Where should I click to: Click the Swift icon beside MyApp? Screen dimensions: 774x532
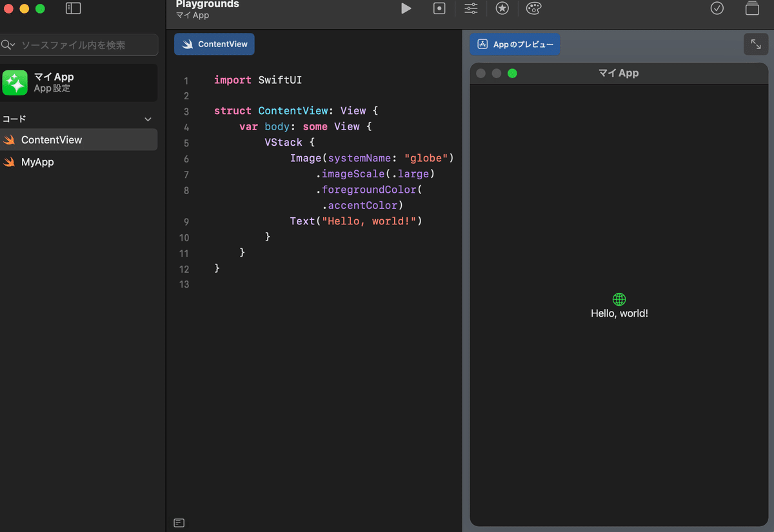pyautogui.click(x=9, y=162)
